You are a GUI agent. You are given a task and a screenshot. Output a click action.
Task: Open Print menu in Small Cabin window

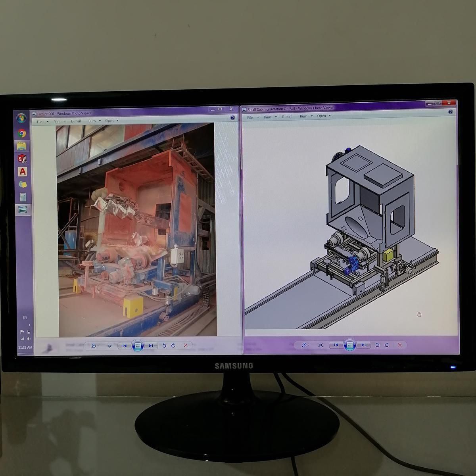pyautogui.click(x=270, y=117)
